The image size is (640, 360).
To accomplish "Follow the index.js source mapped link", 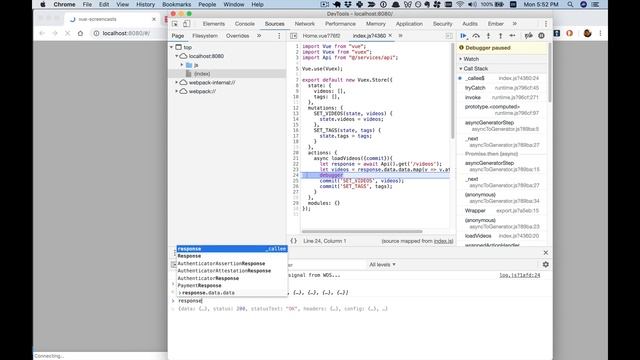I will [443, 241].
